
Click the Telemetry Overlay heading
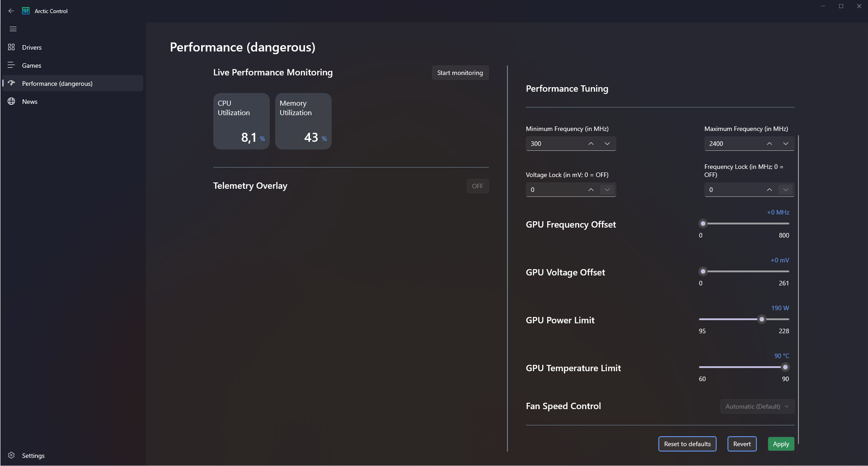coord(250,186)
